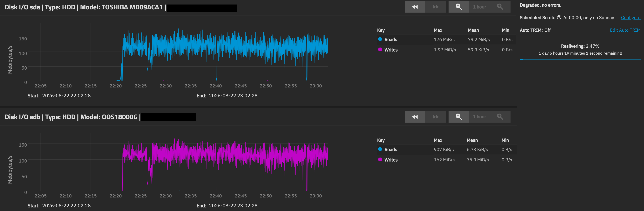644x211 pixels.
Task: Zoom out the sda Disk I/O chart
Action: click(x=459, y=7)
